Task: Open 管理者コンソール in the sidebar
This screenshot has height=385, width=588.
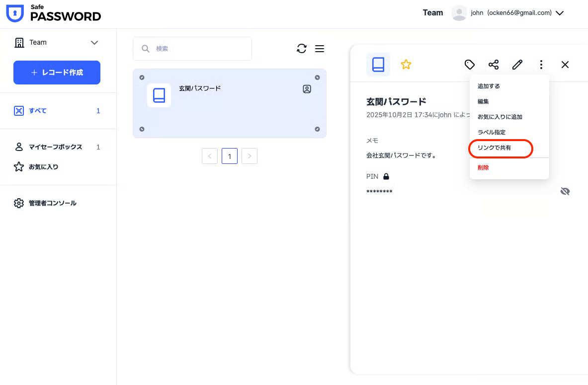Action: click(52, 203)
